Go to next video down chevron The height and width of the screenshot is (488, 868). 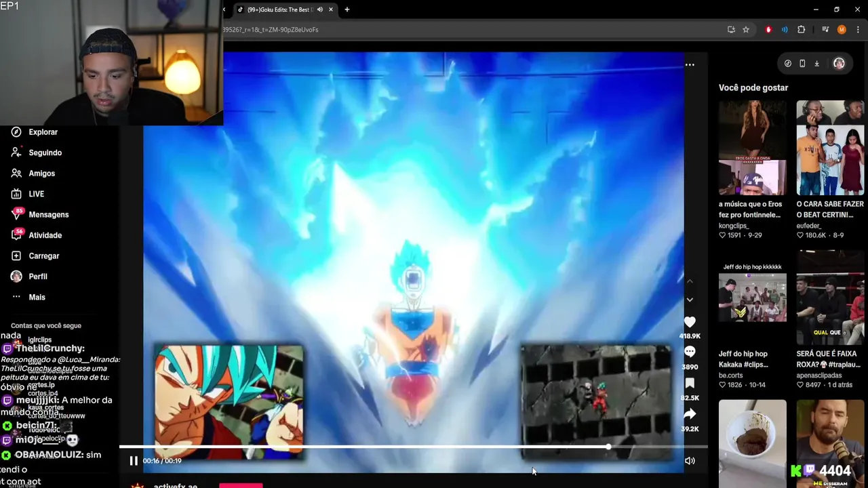(690, 300)
